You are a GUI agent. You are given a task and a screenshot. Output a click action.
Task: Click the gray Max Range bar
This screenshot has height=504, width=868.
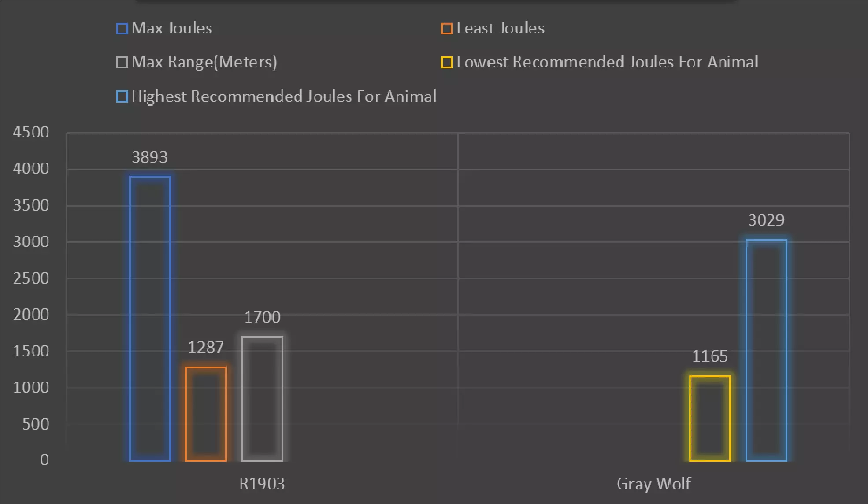[x=262, y=398]
